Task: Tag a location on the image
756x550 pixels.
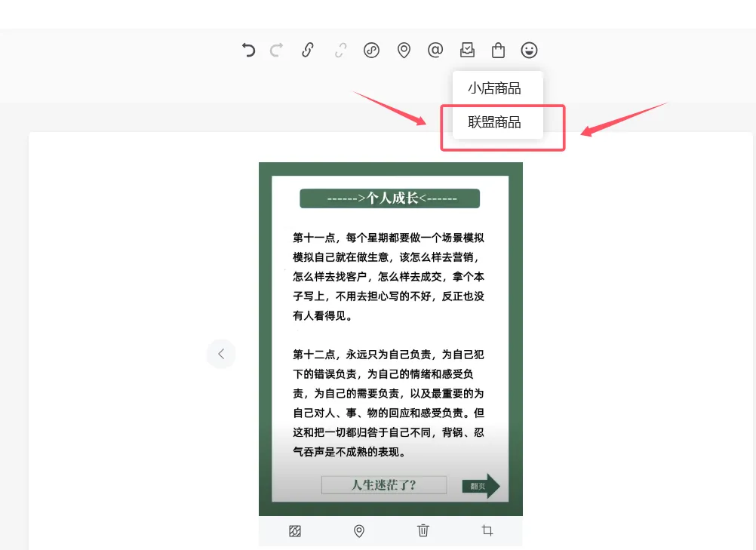Action: point(358,530)
